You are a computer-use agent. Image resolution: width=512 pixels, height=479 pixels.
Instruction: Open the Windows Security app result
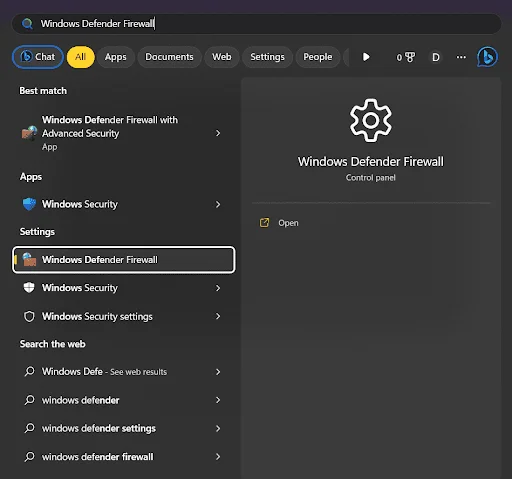(x=124, y=204)
